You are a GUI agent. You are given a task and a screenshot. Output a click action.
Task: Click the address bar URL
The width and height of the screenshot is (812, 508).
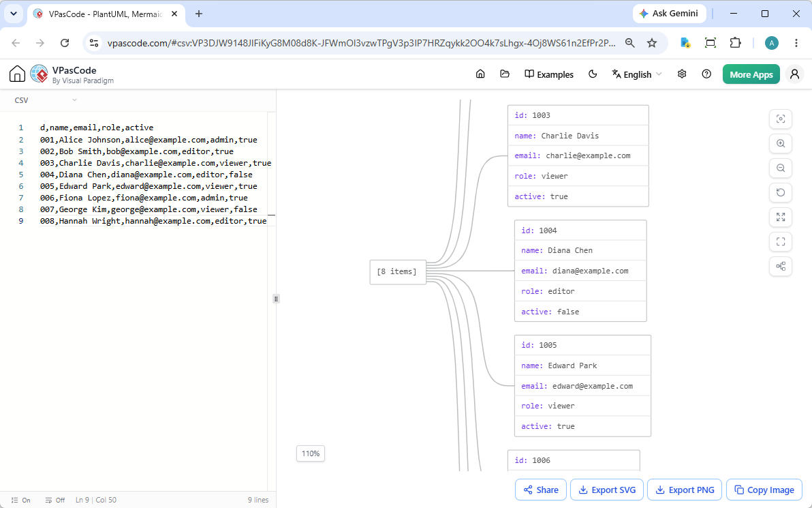pyautogui.click(x=362, y=43)
